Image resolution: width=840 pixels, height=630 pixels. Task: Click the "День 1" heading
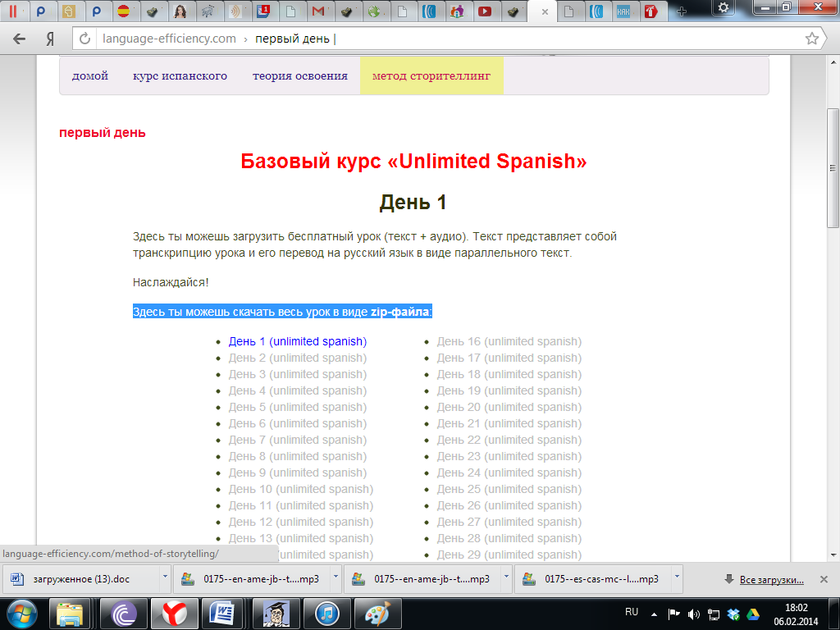(x=413, y=203)
